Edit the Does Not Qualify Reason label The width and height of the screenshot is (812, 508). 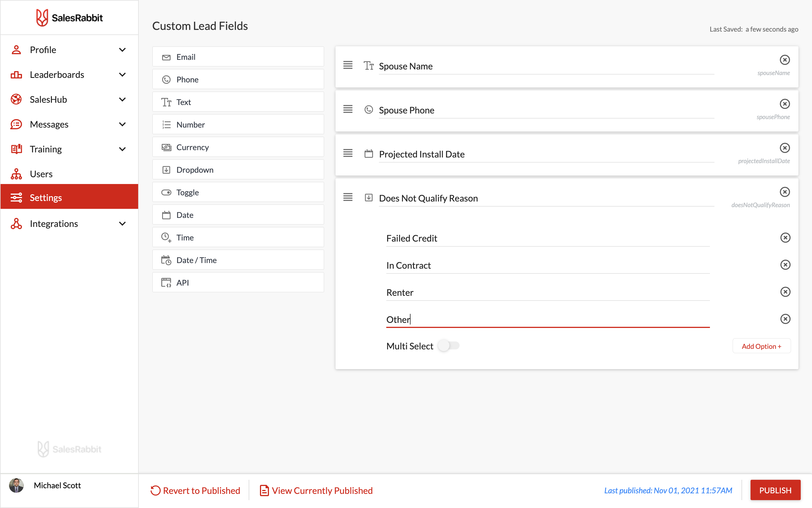(x=546, y=198)
